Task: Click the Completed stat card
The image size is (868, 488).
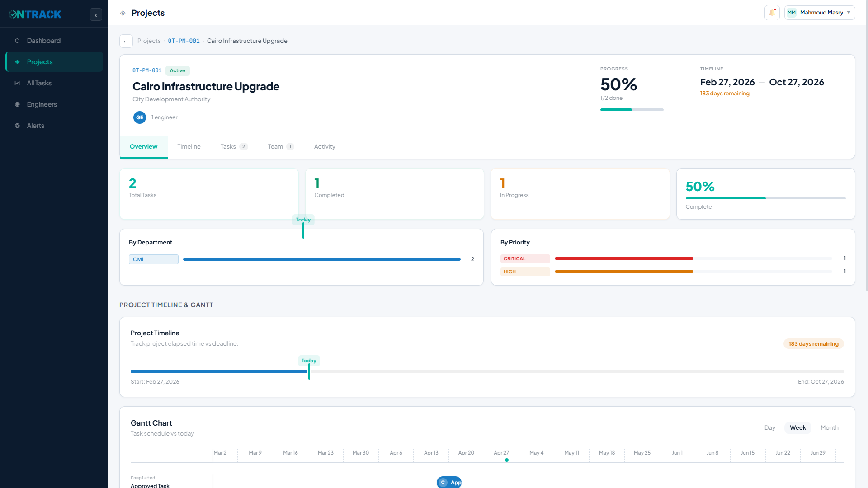Action: click(x=394, y=194)
